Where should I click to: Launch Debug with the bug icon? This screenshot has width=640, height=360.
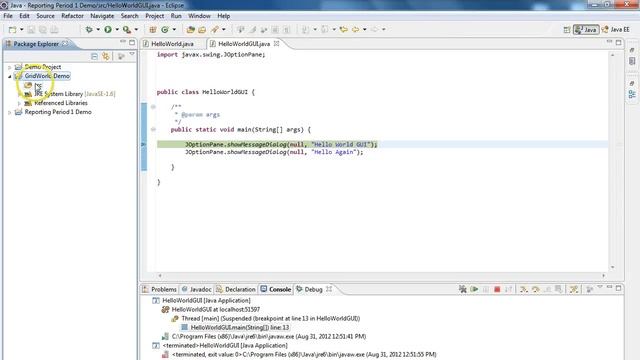[x=89, y=29]
